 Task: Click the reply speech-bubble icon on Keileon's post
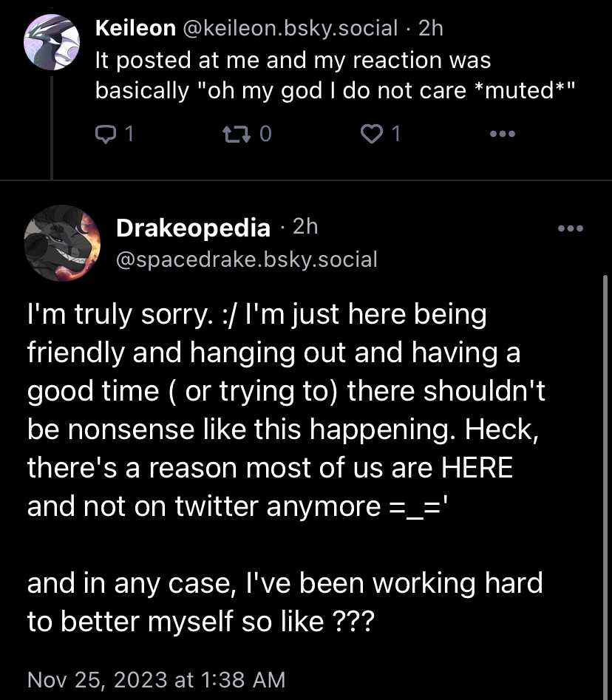click(106, 134)
